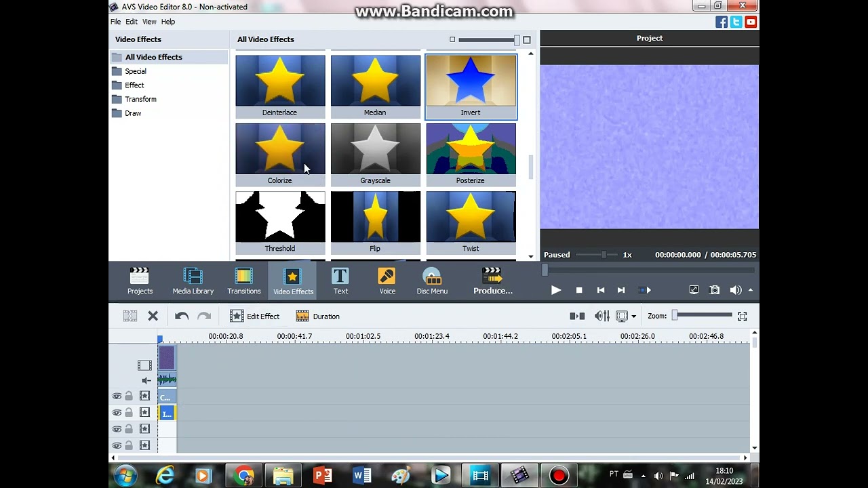Viewport: 868px width, 488px height.
Task: Open the Projects section
Action: tap(140, 281)
